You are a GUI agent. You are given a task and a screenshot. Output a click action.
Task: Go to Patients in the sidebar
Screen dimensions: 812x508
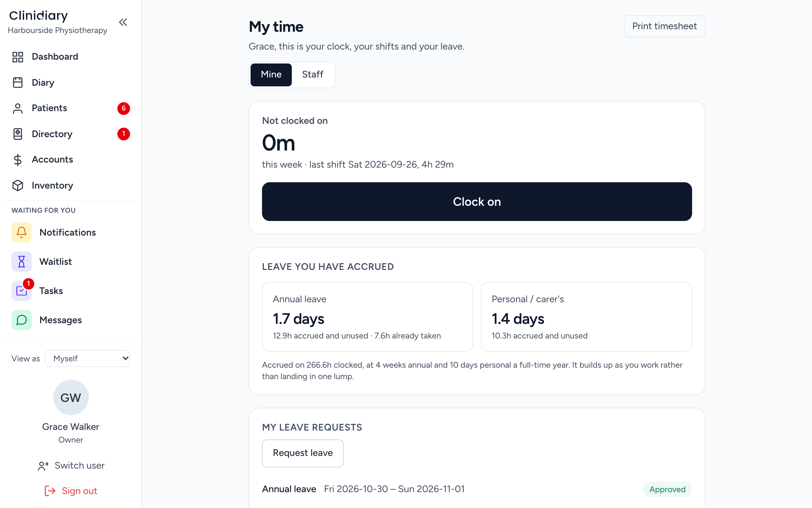71,108
